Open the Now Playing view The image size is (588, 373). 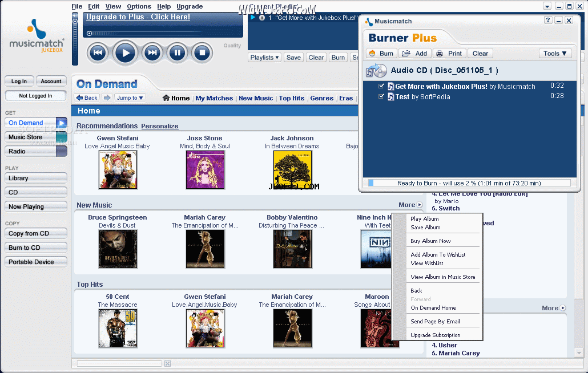[36, 206]
